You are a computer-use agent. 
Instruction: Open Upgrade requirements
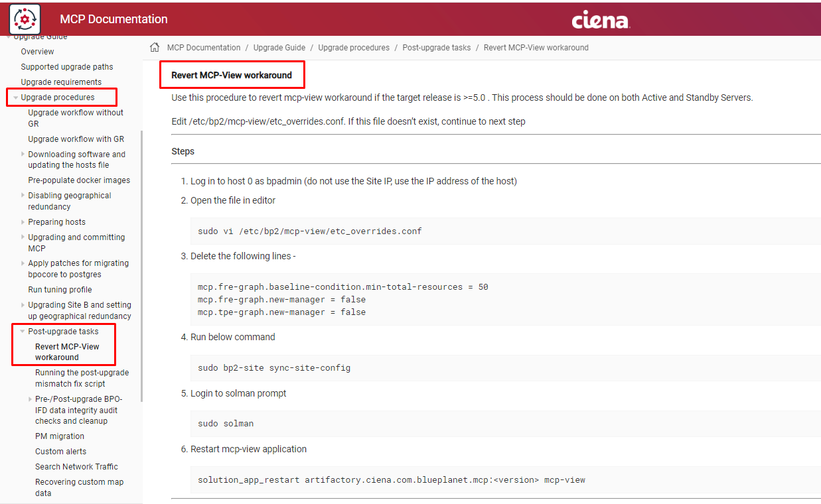coord(60,82)
